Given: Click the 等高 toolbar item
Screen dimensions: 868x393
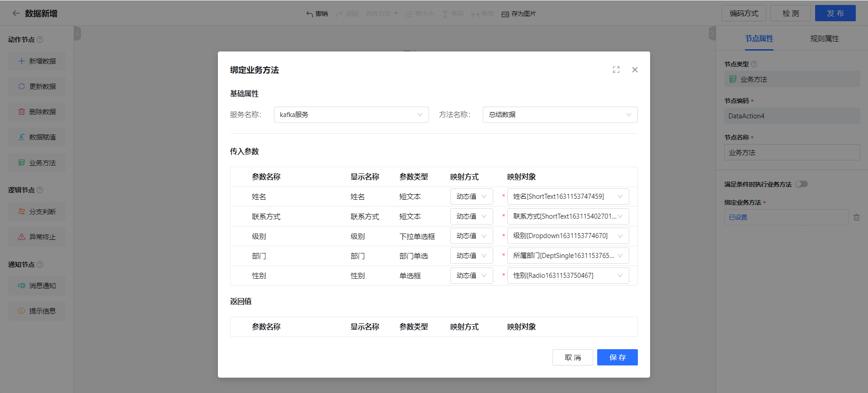Looking at the screenshot, I should pos(453,14).
